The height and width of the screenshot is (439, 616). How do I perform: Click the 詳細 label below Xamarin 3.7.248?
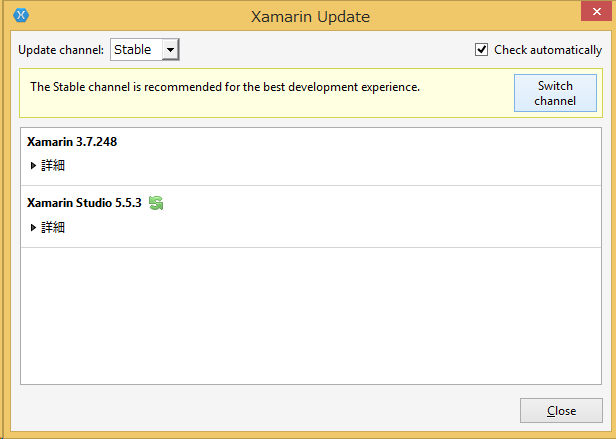53,166
